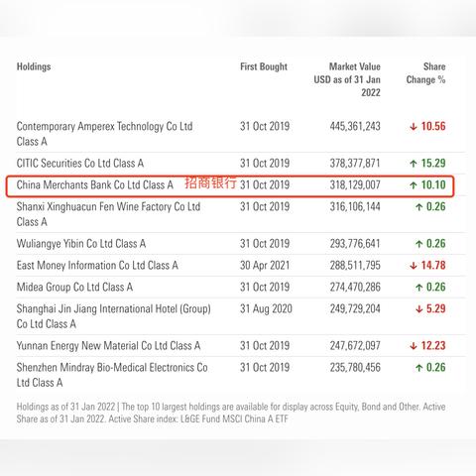Select China Merchants Bank Co Ltd Class A
476x476 pixels.
[x=95, y=185]
